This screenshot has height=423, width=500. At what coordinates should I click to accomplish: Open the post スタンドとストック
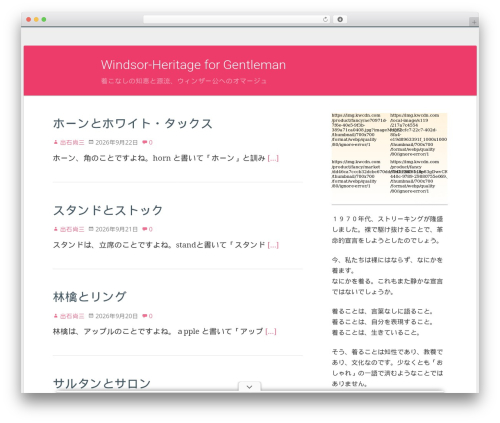click(108, 210)
